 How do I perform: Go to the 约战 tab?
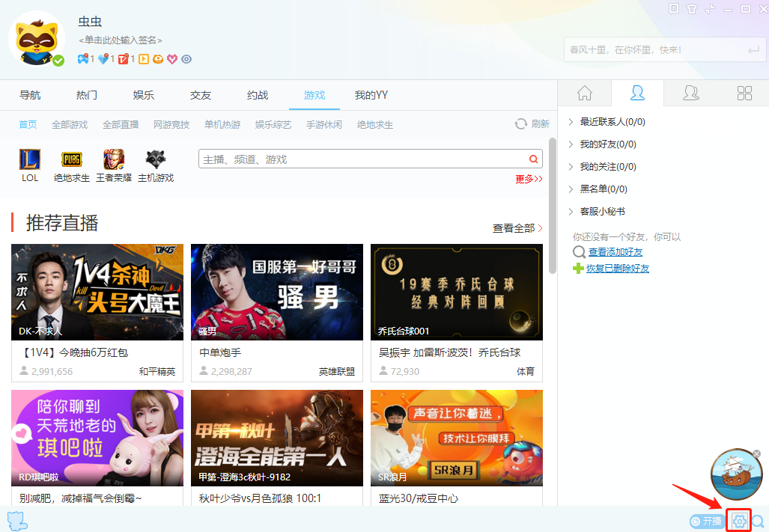(x=258, y=95)
